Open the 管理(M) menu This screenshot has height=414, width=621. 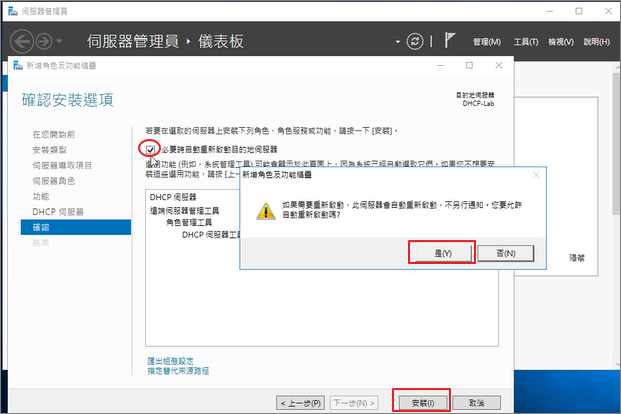point(487,42)
